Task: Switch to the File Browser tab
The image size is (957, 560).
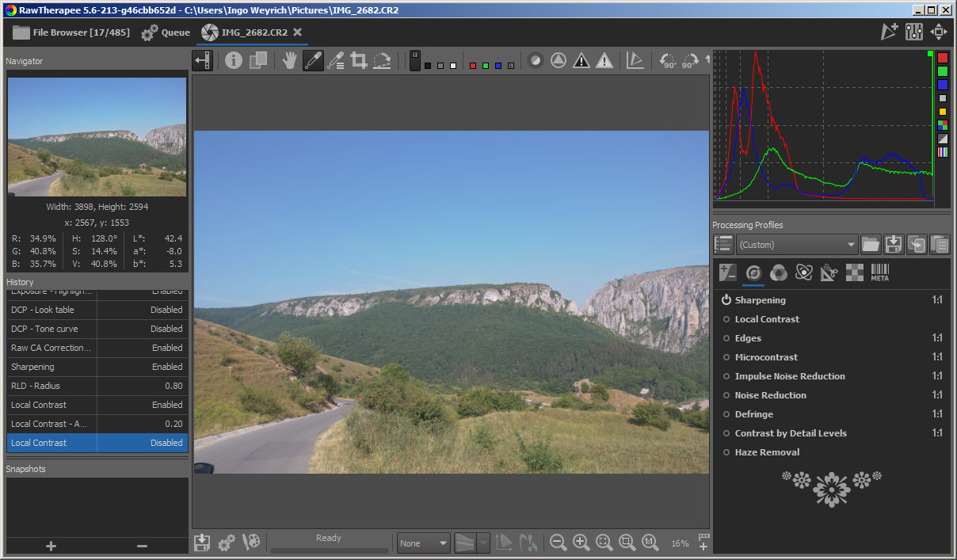Action: 71,32
